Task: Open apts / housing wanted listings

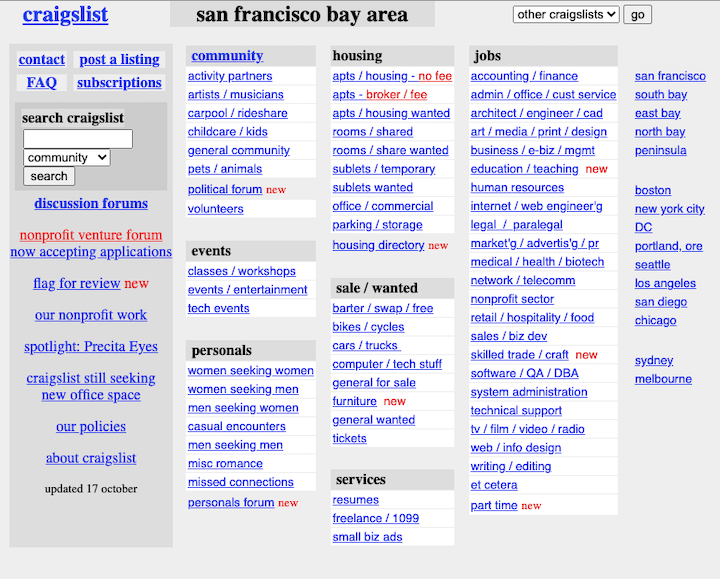Action: (391, 113)
